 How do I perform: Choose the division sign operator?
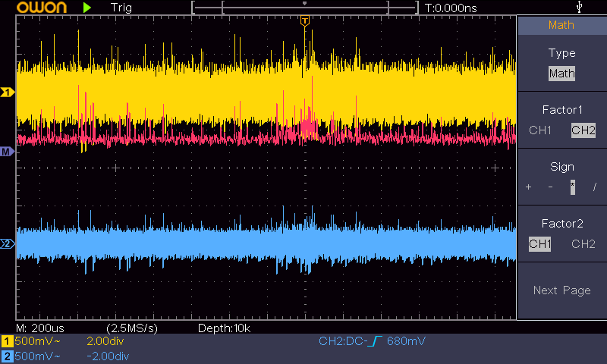tap(594, 187)
